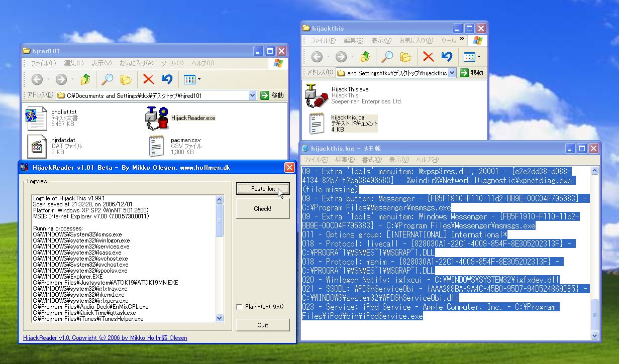Click hijackthis.log filename text

click(x=348, y=117)
